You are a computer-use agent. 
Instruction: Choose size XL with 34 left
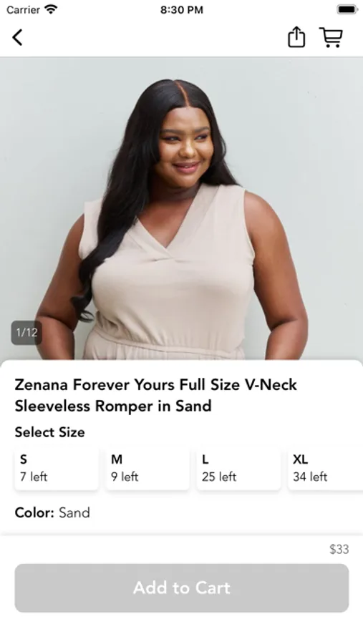tap(326, 469)
